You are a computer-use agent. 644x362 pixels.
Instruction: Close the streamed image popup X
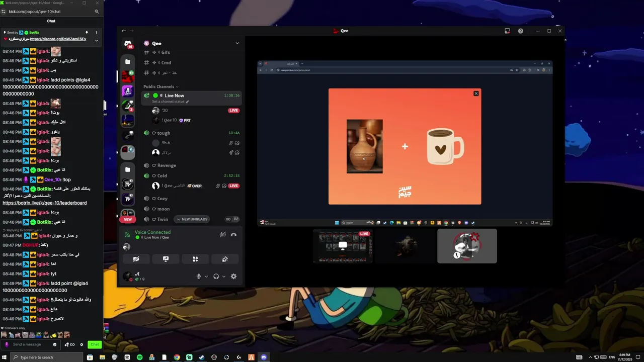click(476, 94)
